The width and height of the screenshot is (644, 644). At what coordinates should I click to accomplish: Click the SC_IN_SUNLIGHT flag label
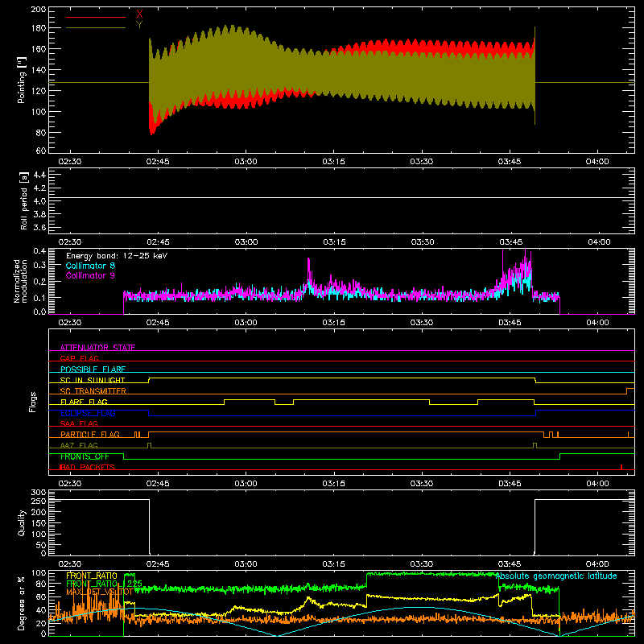[93, 380]
